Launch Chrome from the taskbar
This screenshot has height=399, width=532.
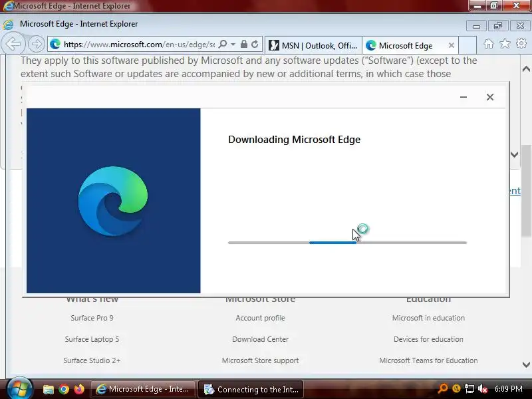(64, 389)
